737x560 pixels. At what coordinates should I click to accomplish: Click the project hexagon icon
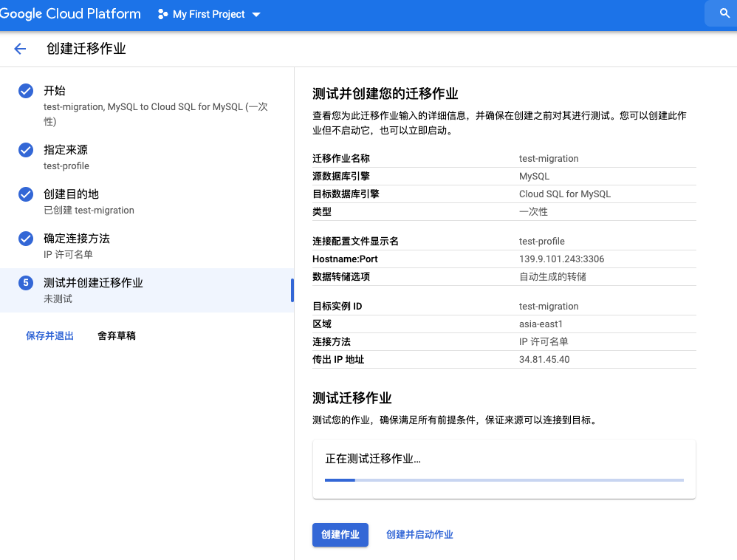click(x=163, y=14)
